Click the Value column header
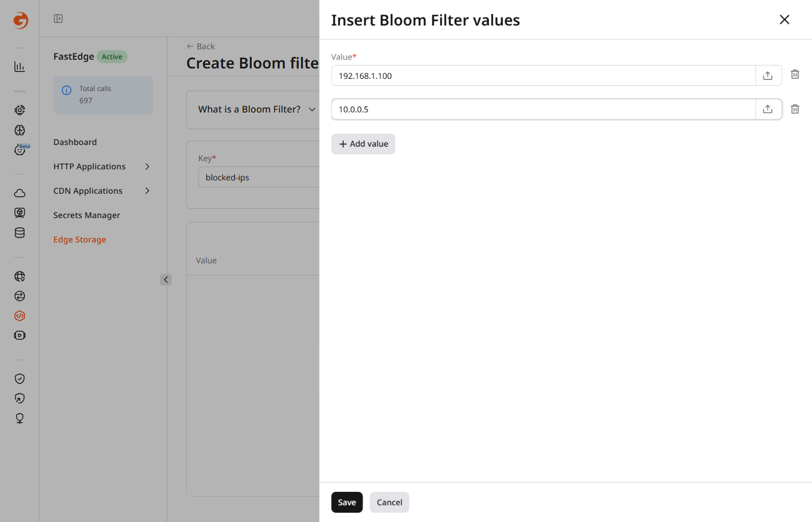The height and width of the screenshot is (522, 812). 206,260
